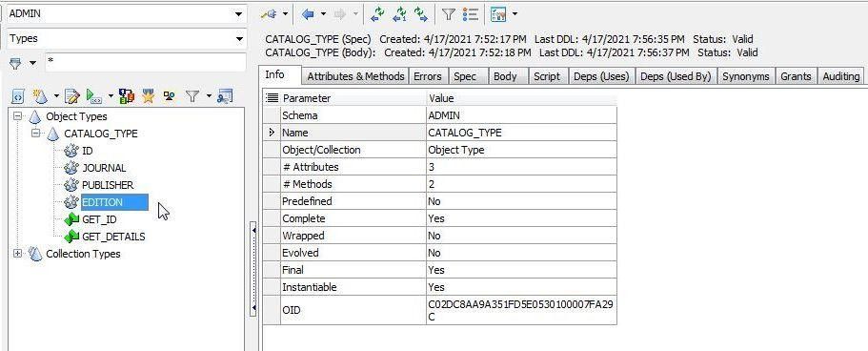Select the PUBLISHER attribute

tap(108, 185)
